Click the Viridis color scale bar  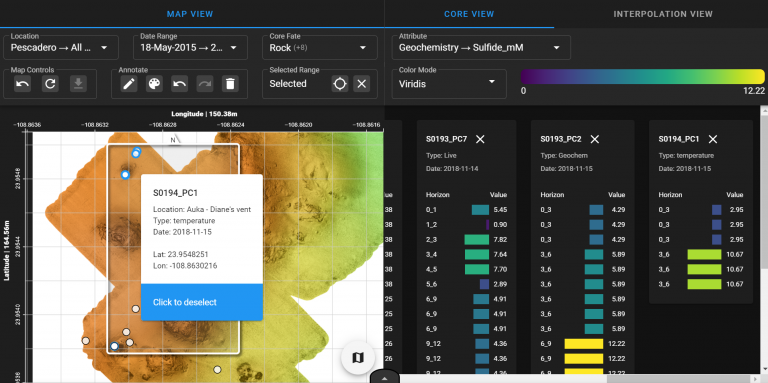(643, 76)
